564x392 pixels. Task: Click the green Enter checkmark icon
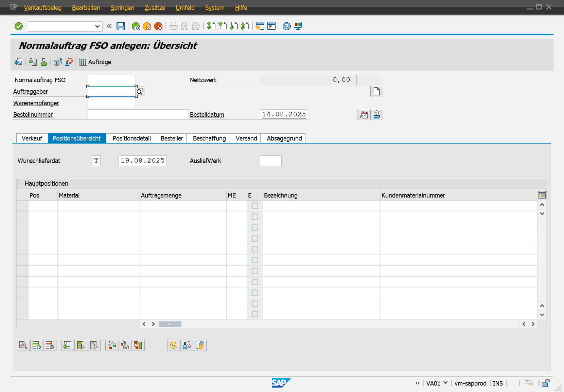click(x=19, y=26)
